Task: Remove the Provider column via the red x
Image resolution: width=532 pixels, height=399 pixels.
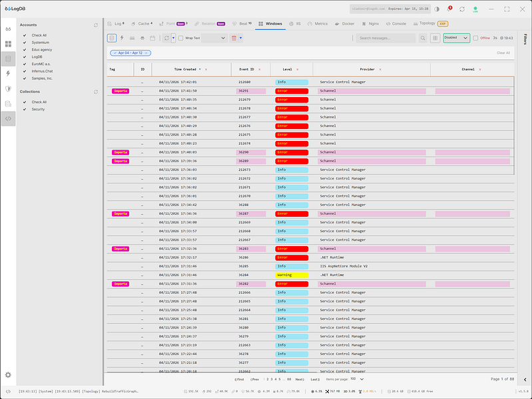Action: (380, 70)
